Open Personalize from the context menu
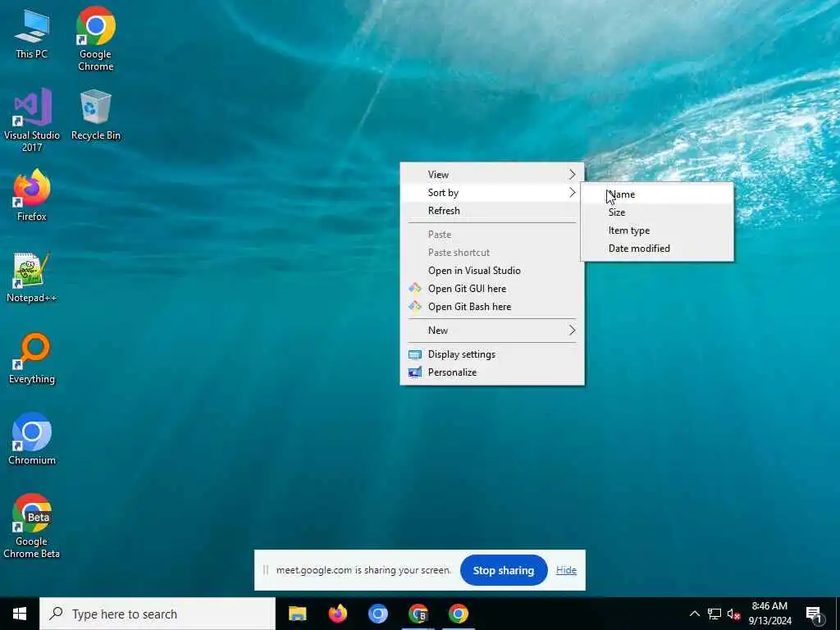This screenshot has height=630, width=840. [x=492, y=372]
